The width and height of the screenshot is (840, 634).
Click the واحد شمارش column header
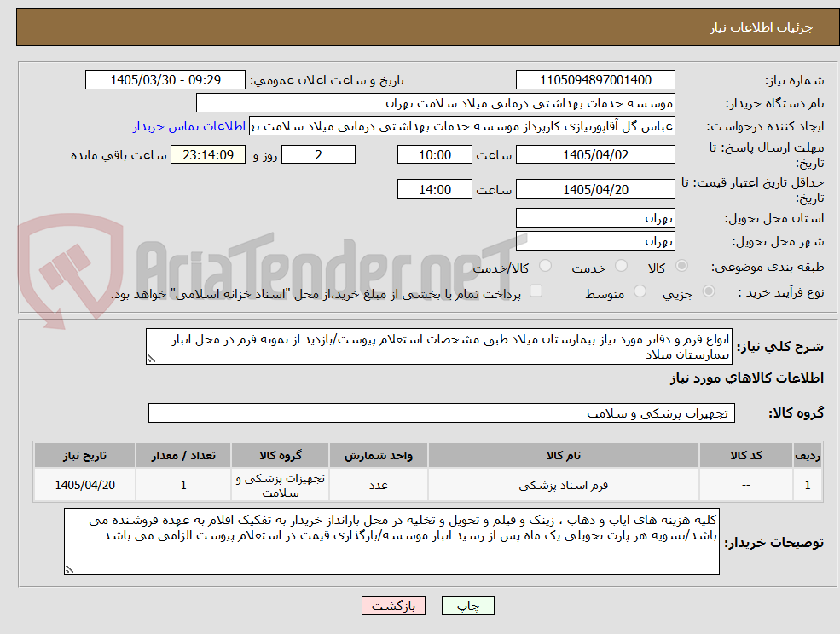tap(379, 456)
